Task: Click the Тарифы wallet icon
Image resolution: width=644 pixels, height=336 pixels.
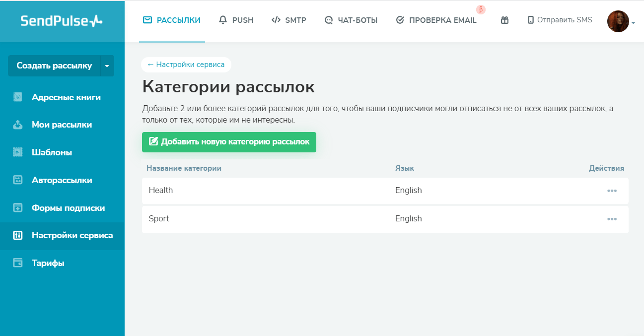Action: (x=18, y=263)
